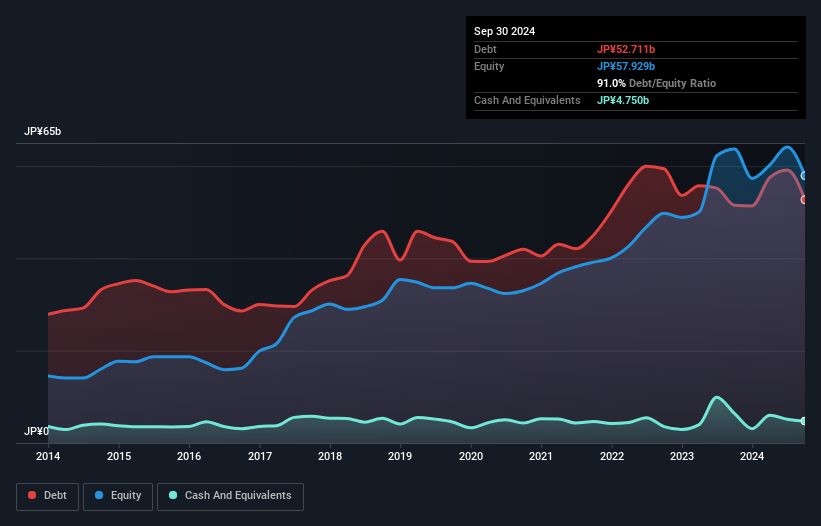Click the teal Cash legend dot
Viewport: 821px width, 526px height.
(173, 495)
